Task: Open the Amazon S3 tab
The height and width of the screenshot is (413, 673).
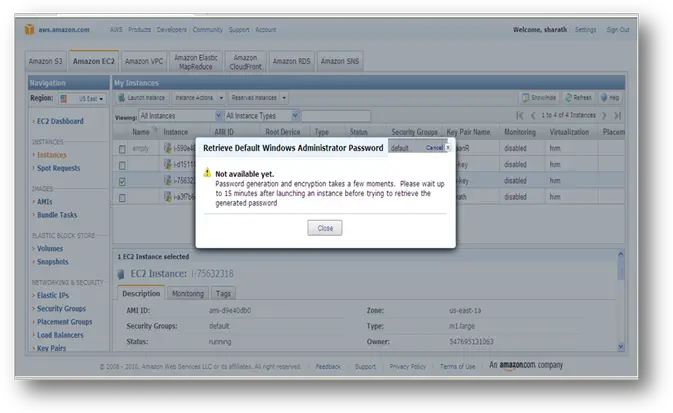Action: [x=46, y=61]
